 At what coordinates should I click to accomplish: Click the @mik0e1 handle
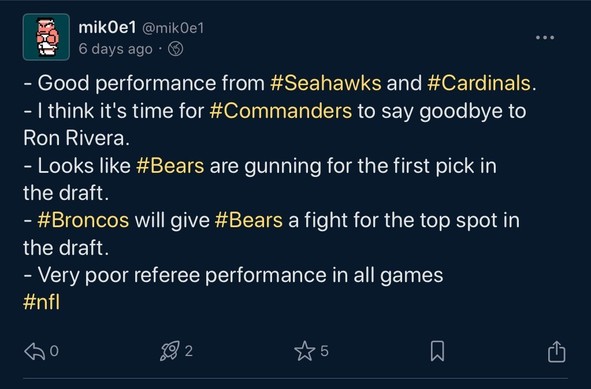tap(173, 28)
